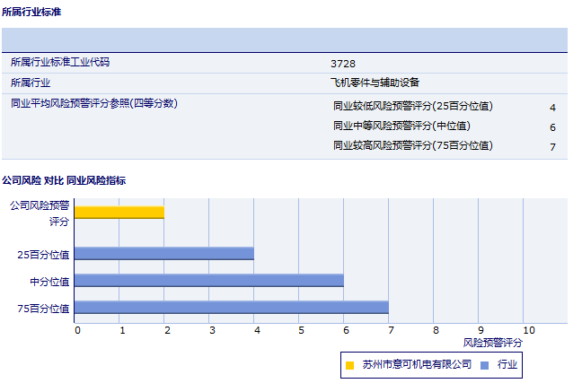Screen dimensions: 582x392
Task: Click the yellow legend swatch for 苏州市意可机电有限公司
Action: (350, 365)
